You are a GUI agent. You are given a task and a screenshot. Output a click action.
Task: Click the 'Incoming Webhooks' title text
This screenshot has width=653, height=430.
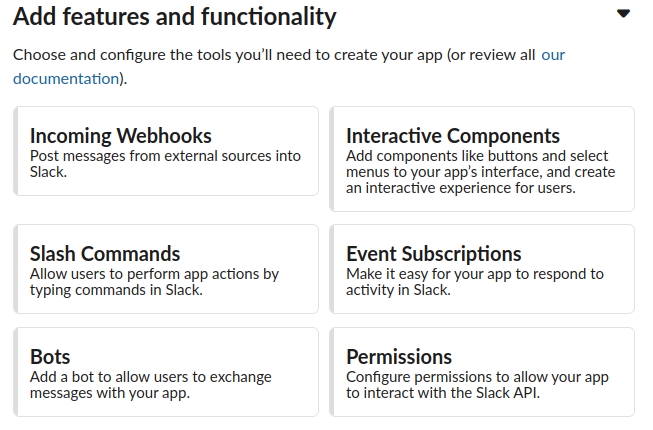click(x=121, y=136)
